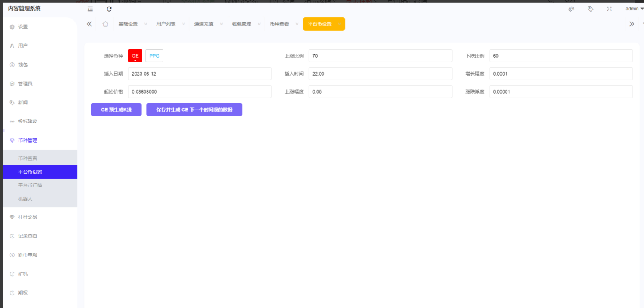The width and height of the screenshot is (644, 308).
Task: Switch to 币种查看 tab
Action: pos(279,24)
